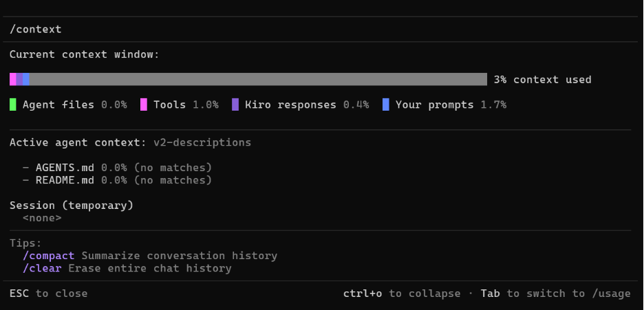
Task: Click the /compact command tip
Action: [49, 256]
